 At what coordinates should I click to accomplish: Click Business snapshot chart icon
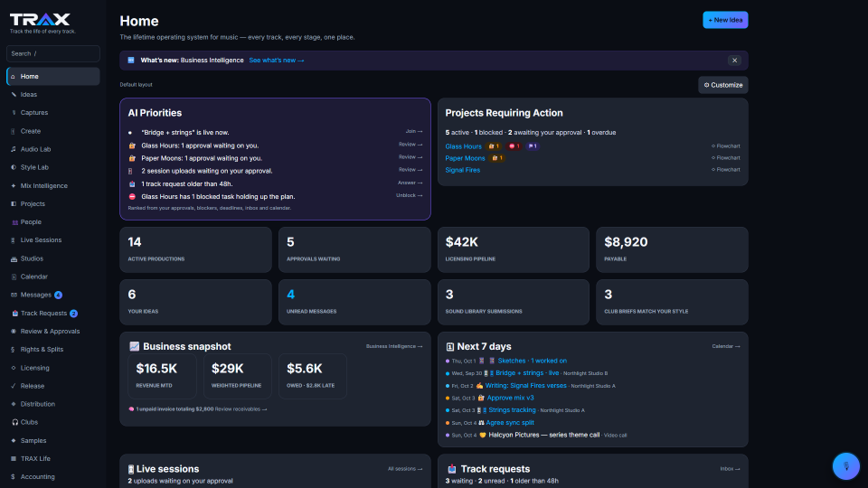[x=134, y=346]
